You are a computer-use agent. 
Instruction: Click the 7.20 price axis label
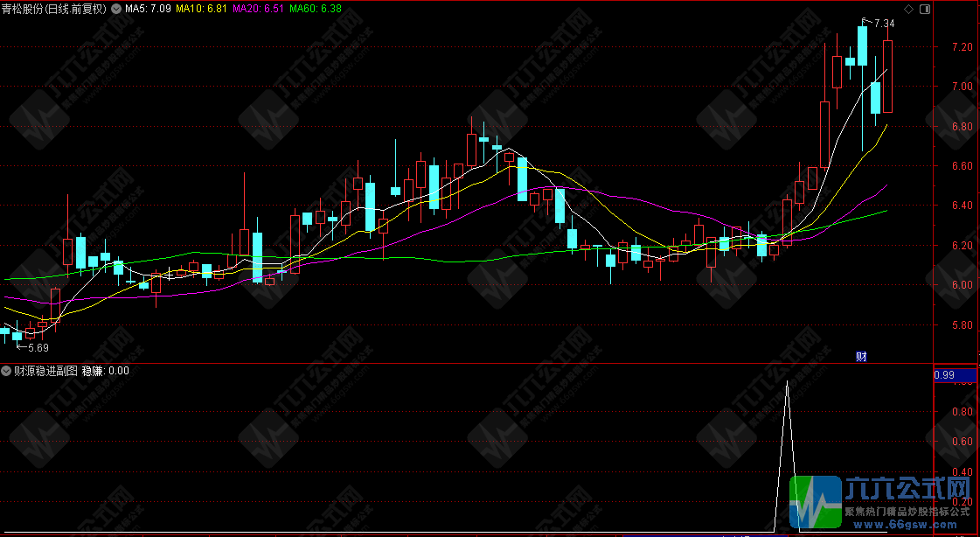tap(961, 46)
